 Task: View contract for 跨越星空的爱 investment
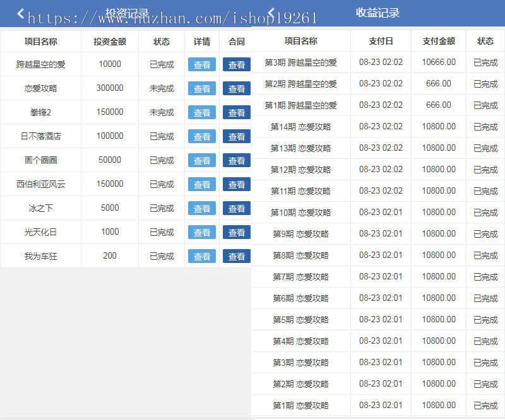point(237,65)
